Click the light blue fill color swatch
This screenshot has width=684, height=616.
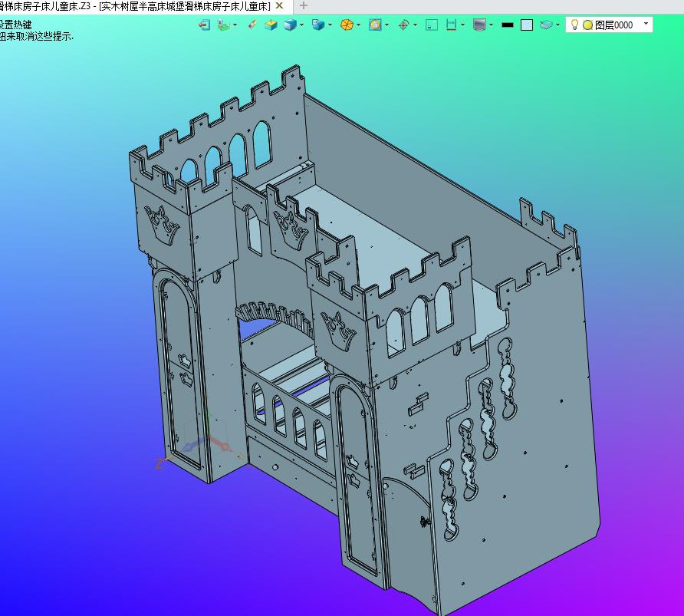point(527,25)
